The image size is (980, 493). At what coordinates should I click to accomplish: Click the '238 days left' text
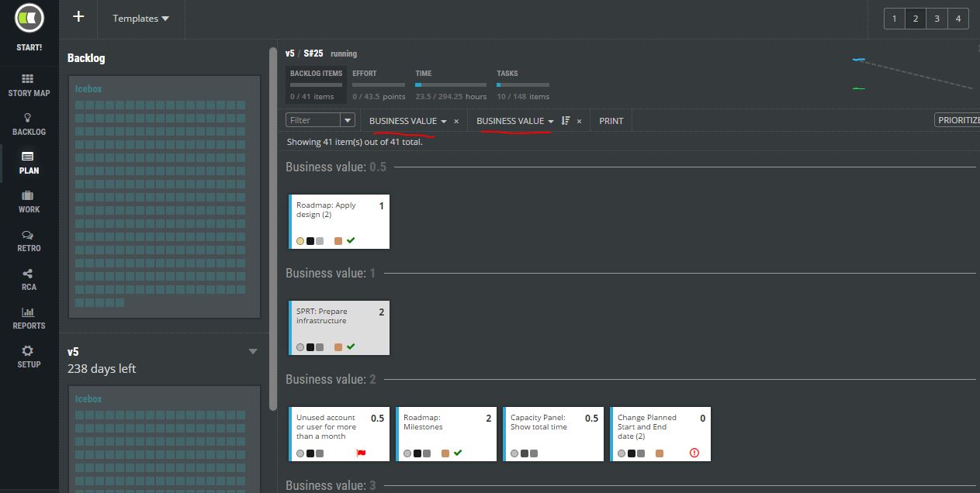(102, 369)
